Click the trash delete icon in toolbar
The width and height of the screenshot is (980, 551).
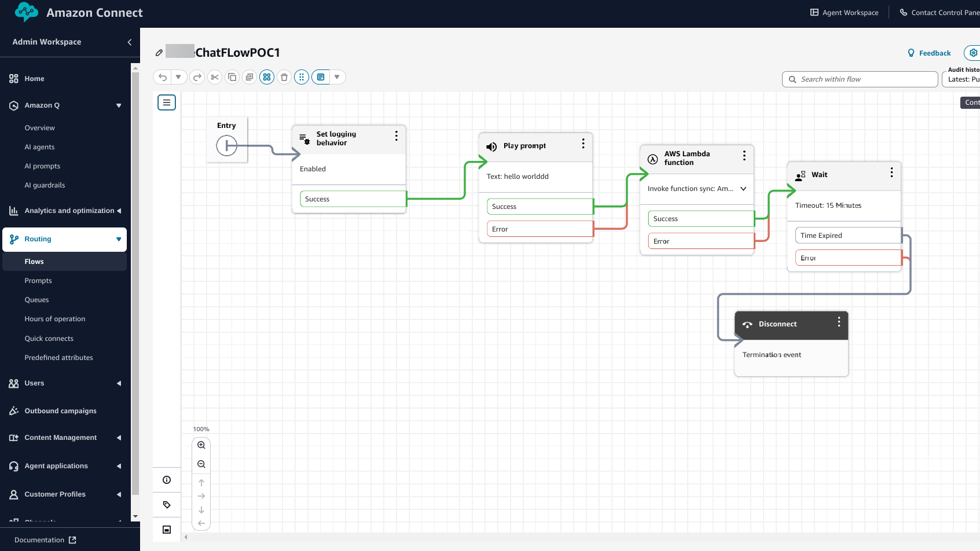[x=284, y=77]
